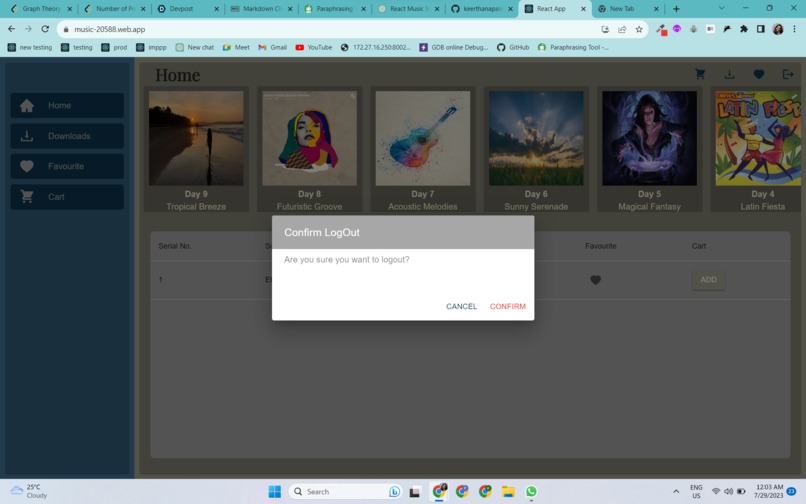Open the Windows Start menu

click(x=274, y=492)
